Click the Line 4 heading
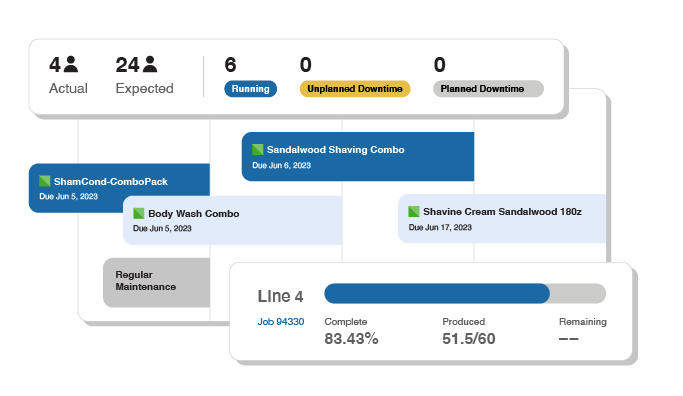The width and height of the screenshot is (683, 396). [280, 296]
